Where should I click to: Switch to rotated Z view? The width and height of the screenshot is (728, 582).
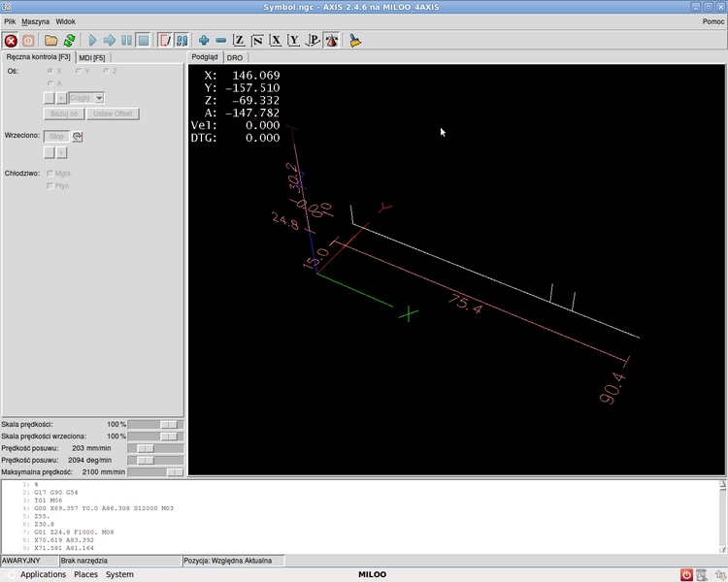(x=257, y=41)
